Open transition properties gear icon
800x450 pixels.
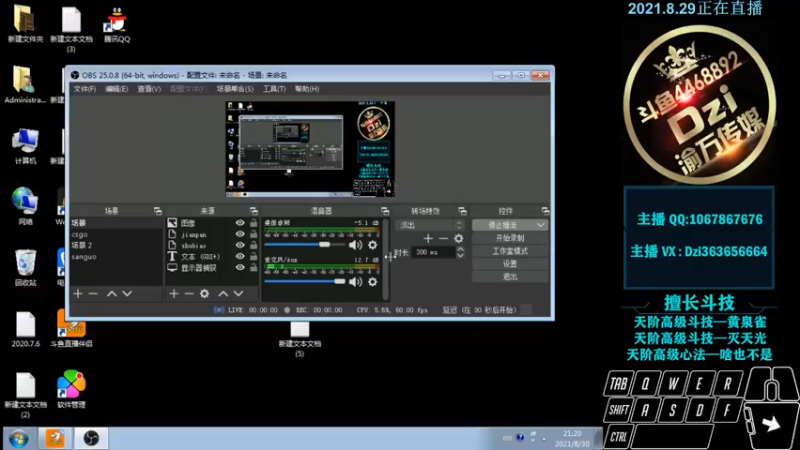tap(459, 238)
